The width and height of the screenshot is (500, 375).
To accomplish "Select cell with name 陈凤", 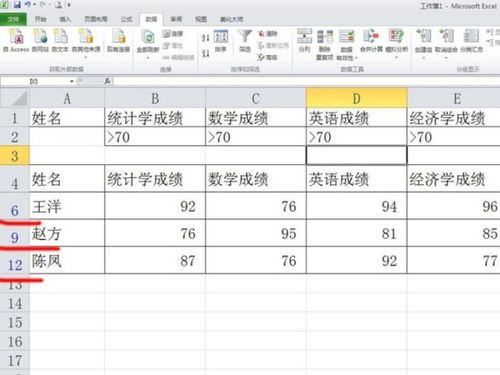I will [67, 261].
